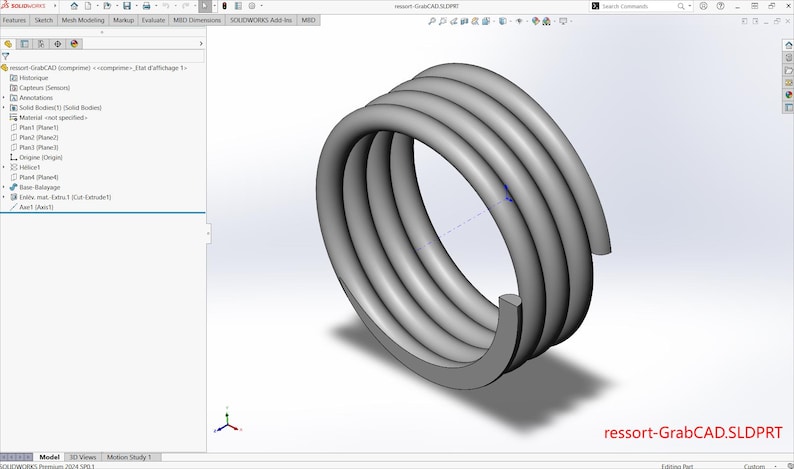Viewport: 794px width, 469px height.
Task: Click the Open document icon
Action: click(107, 6)
